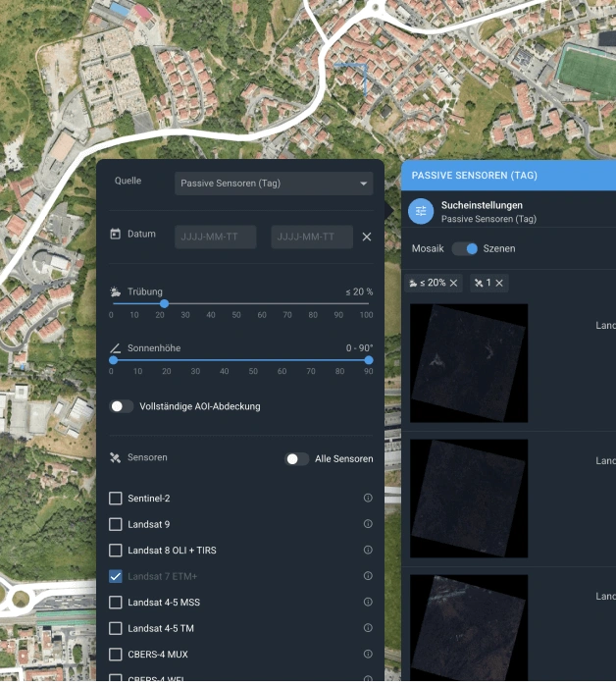Uncheck the Landsat 7 ETM+ checkbox
The width and height of the screenshot is (616, 686).
116,576
